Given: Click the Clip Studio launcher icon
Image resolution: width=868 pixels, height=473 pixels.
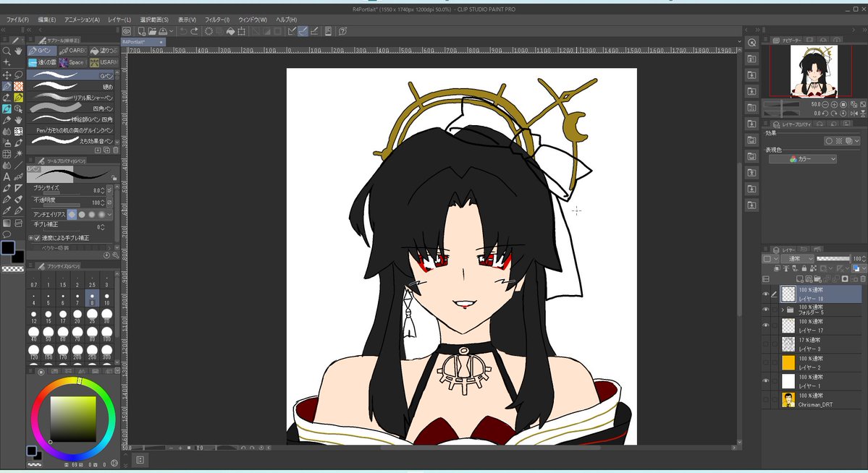Looking at the screenshot, I should [127, 32].
